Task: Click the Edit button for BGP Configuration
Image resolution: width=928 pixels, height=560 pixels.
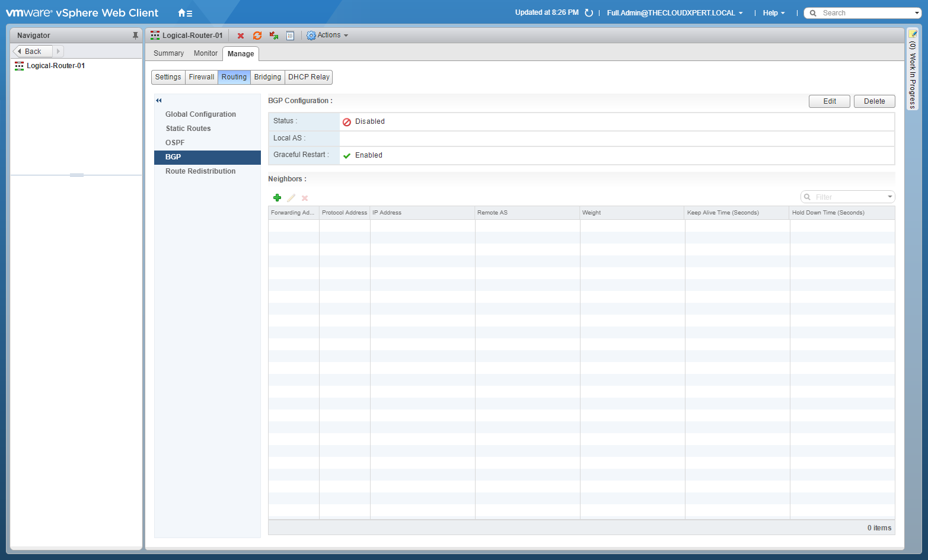Action: (x=829, y=101)
